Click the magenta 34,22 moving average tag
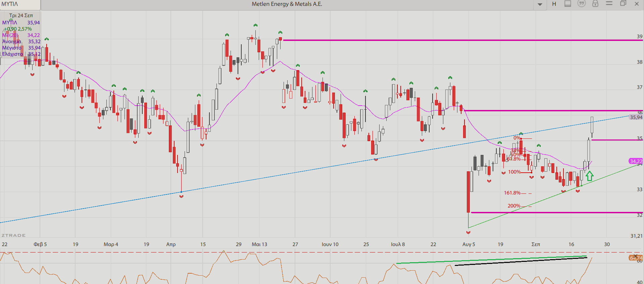Screen dimensions: 644x284 (636, 161)
